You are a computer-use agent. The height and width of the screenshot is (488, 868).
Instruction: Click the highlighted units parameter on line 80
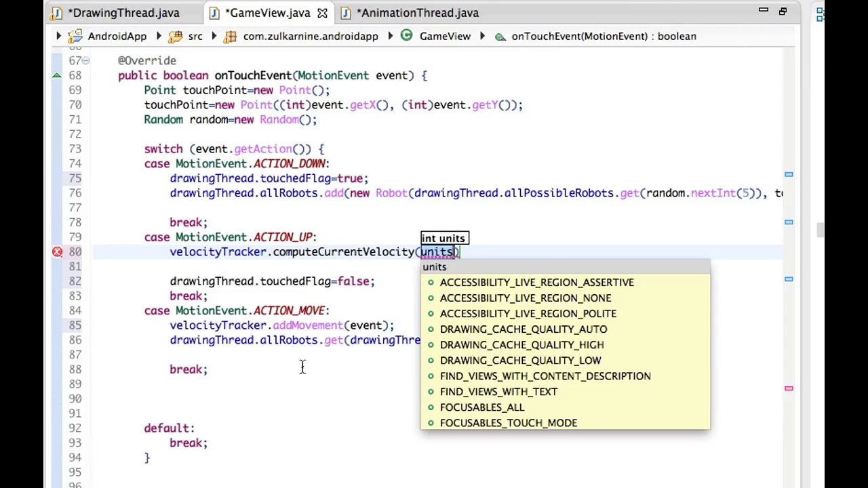click(437, 251)
